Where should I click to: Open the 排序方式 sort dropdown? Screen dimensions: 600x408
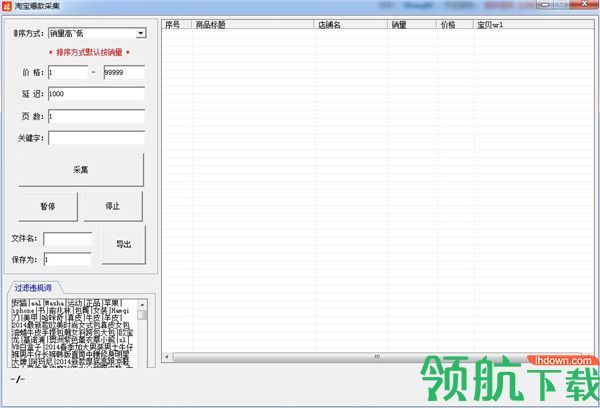(140, 34)
